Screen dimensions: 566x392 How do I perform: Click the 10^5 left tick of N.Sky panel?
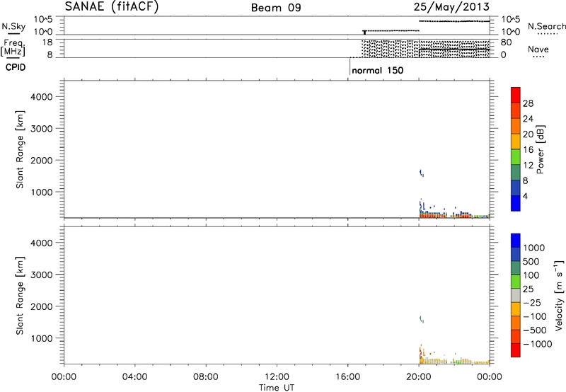coord(43,20)
